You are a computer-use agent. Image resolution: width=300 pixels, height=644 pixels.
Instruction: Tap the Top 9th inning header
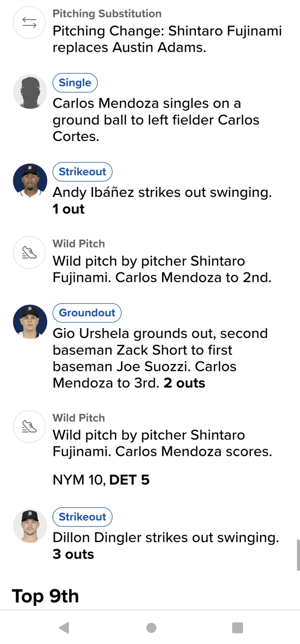(45, 596)
